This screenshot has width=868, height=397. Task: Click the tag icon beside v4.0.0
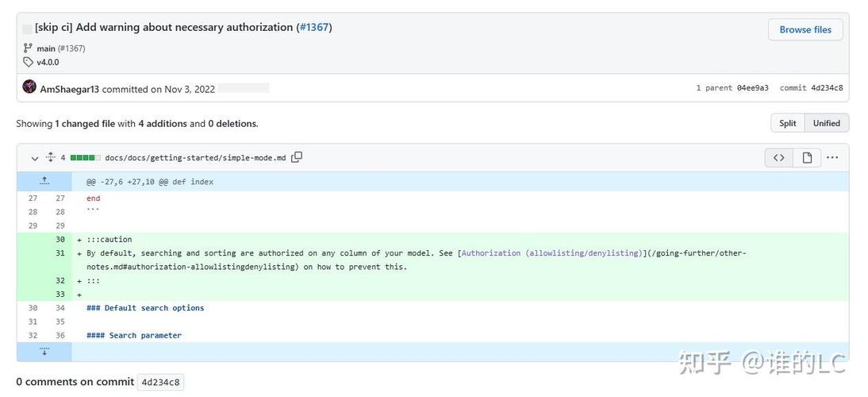pos(28,62)
